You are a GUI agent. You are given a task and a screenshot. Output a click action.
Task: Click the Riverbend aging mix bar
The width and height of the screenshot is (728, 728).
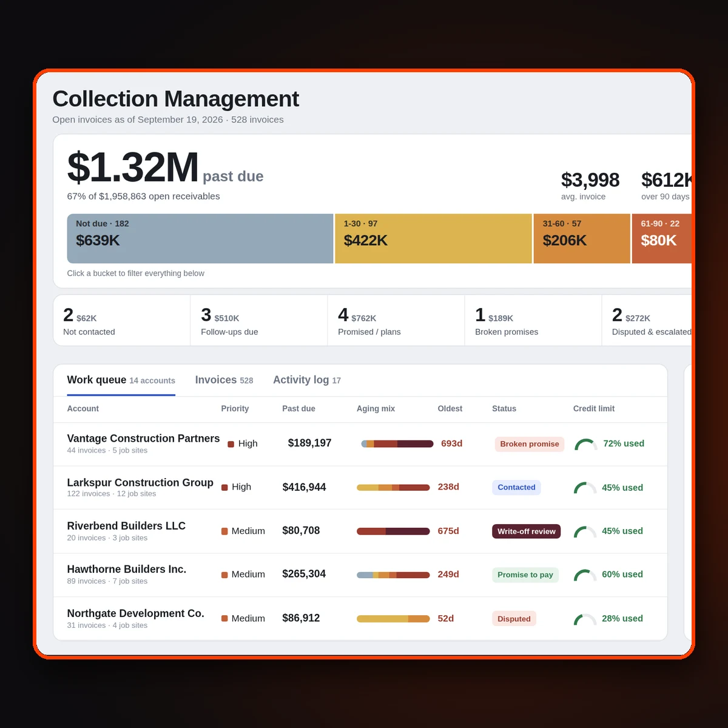click(393, 531)
